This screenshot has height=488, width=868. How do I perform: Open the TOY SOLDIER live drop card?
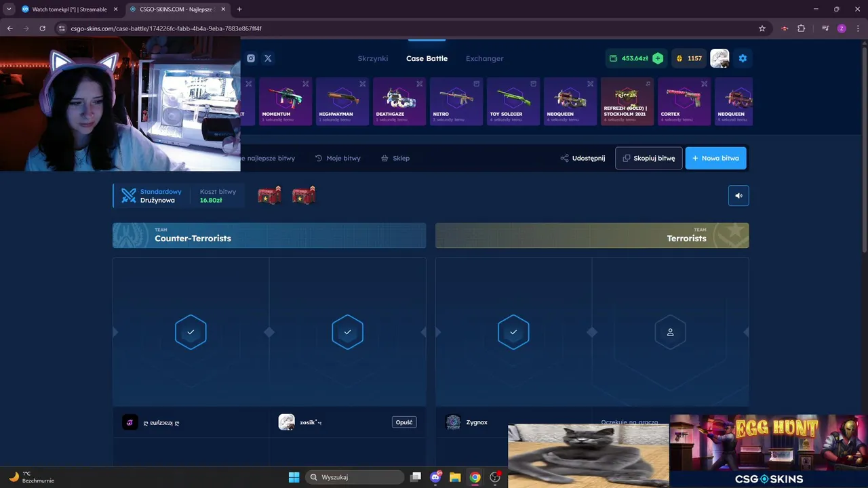point(513,102)
